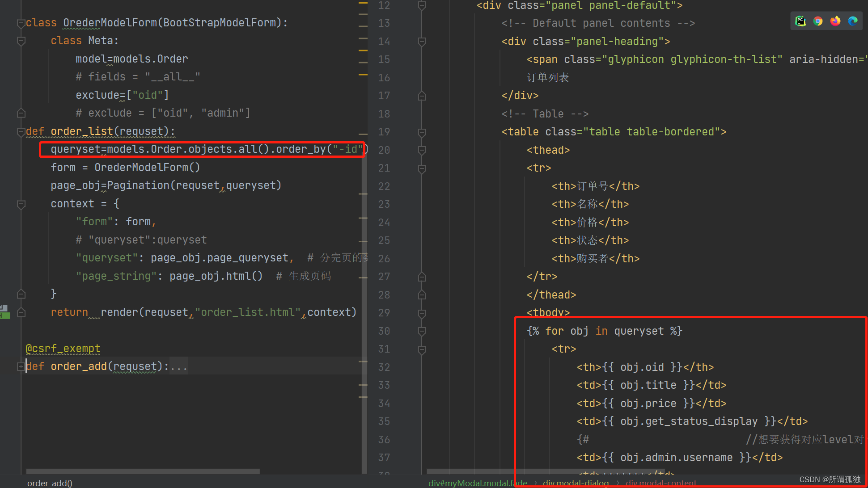Click line number 37 in the gutter
Screen dimensions: 868x488
[x=384, y=458]
